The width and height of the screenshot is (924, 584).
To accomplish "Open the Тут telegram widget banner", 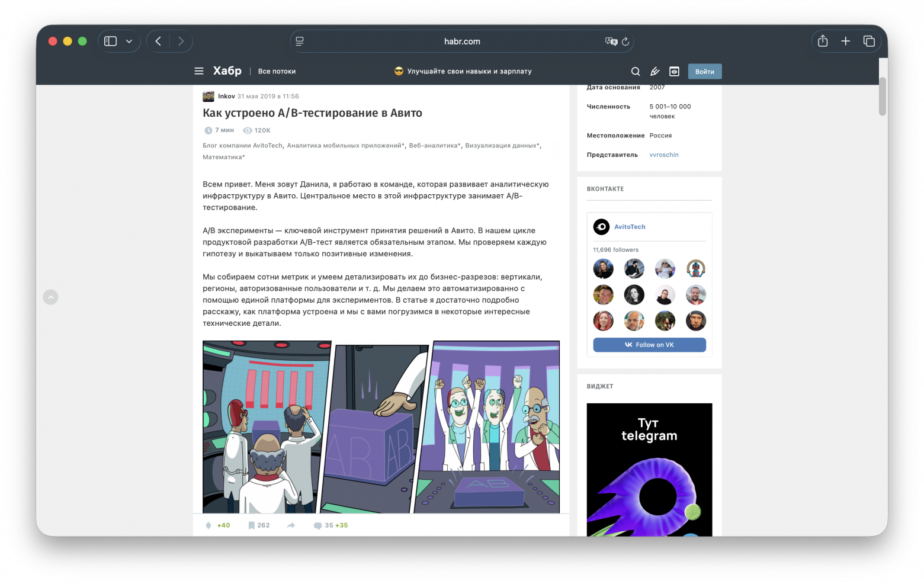I will point(649,470).
